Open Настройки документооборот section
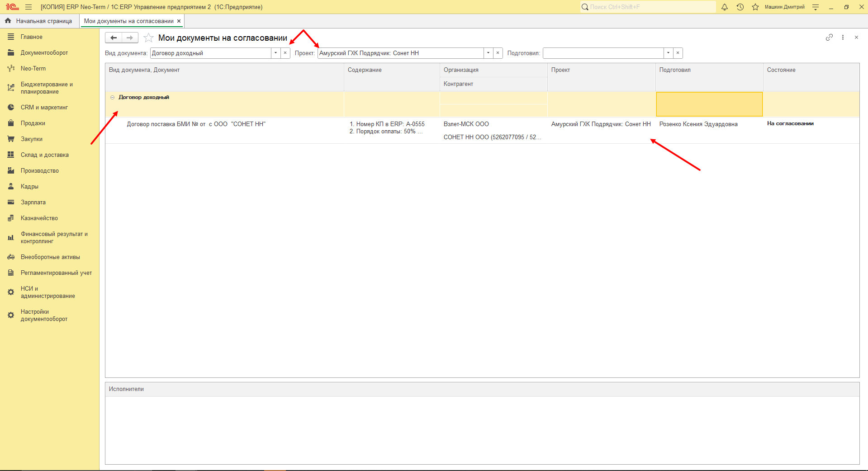 click(x=50, y=316)
